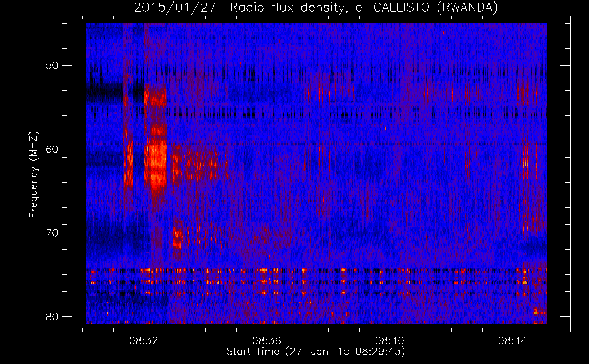Click the 80 frequency tick label
Screen dimensions: 589x364
point(52,317)
